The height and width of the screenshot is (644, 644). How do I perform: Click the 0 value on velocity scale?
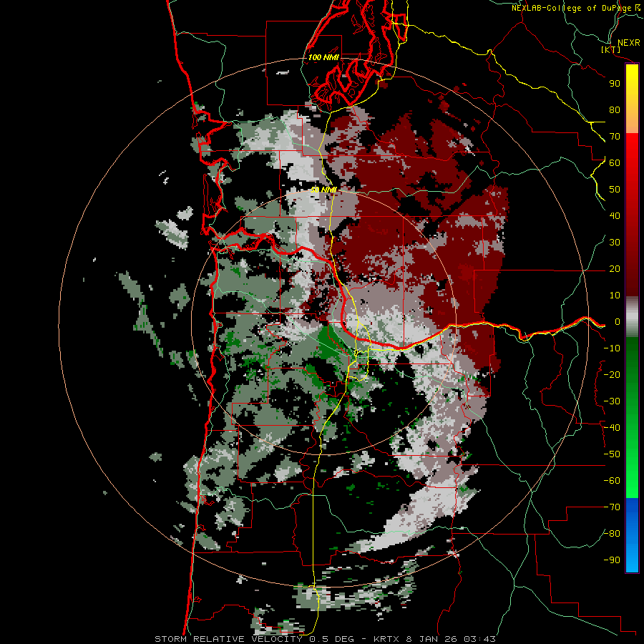[x=618, y=321]
